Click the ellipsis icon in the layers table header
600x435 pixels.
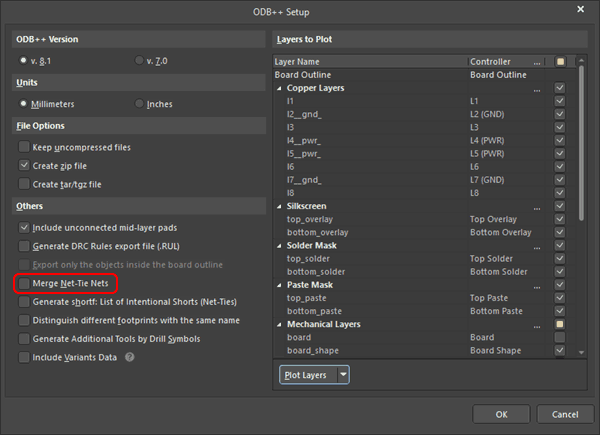537,61
